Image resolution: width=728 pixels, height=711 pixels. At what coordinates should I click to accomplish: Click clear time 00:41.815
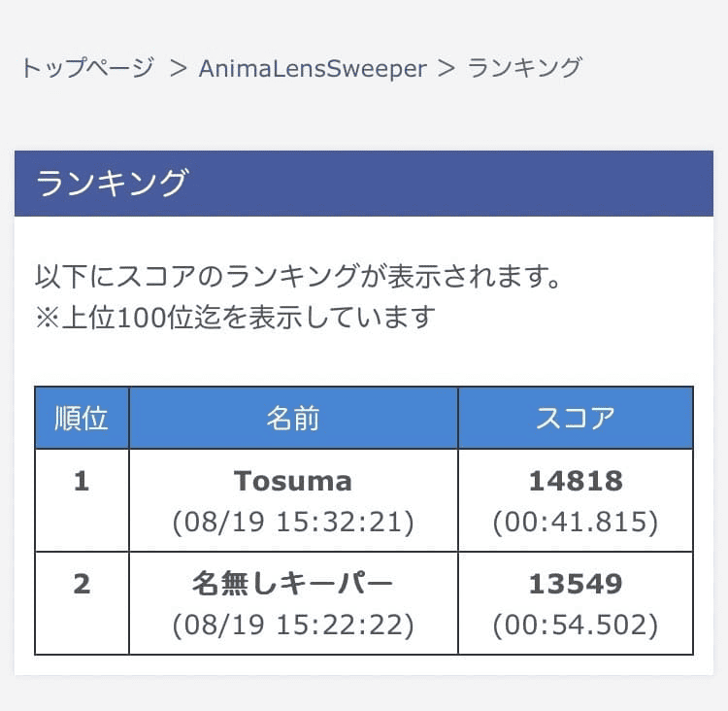[576, 524]
